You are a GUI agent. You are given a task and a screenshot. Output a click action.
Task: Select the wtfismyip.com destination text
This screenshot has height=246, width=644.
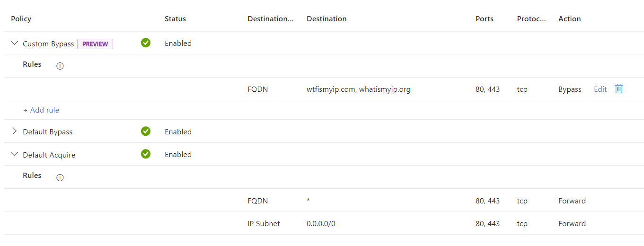click(x=331, y=89)
